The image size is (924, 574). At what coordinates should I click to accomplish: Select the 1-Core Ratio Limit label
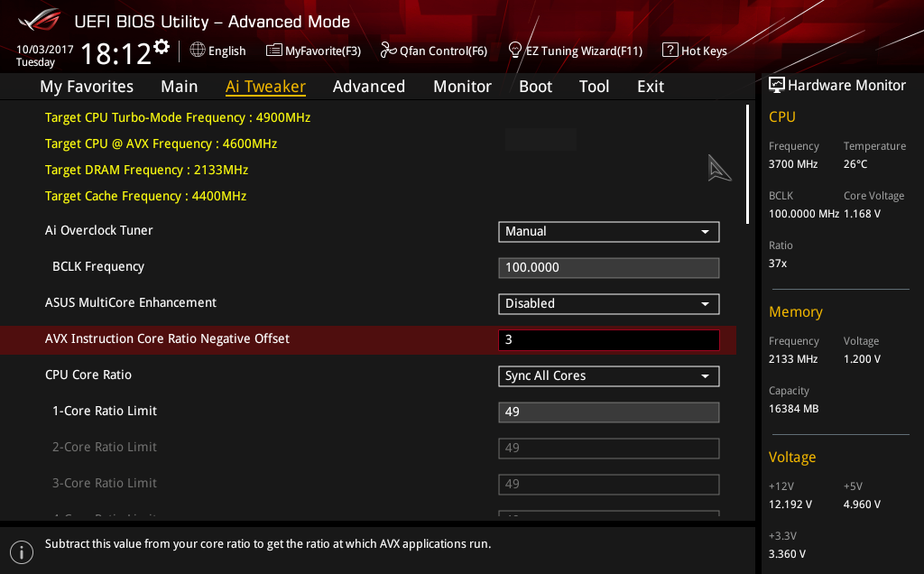coord(105,411)
